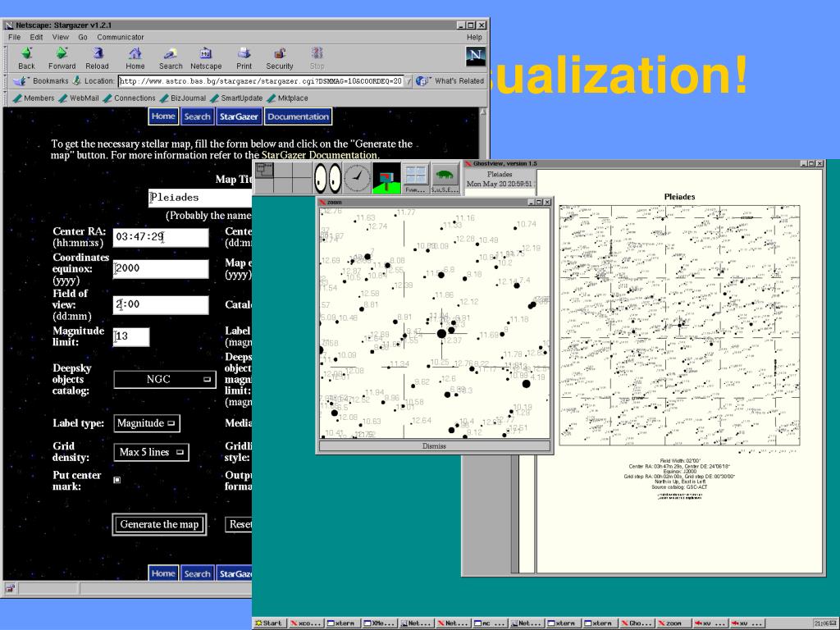
Task: Dismiss the zoom window with Dismiss button
Action: point(434,445)
